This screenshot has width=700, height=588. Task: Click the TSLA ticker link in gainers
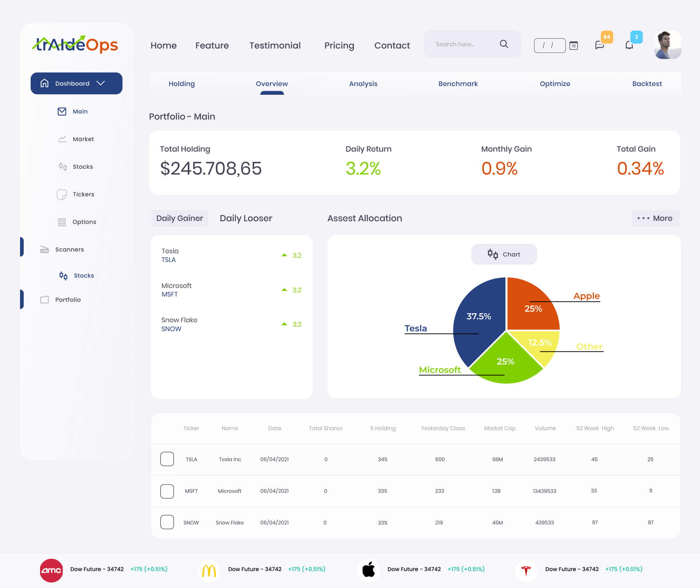click(168, 260)
